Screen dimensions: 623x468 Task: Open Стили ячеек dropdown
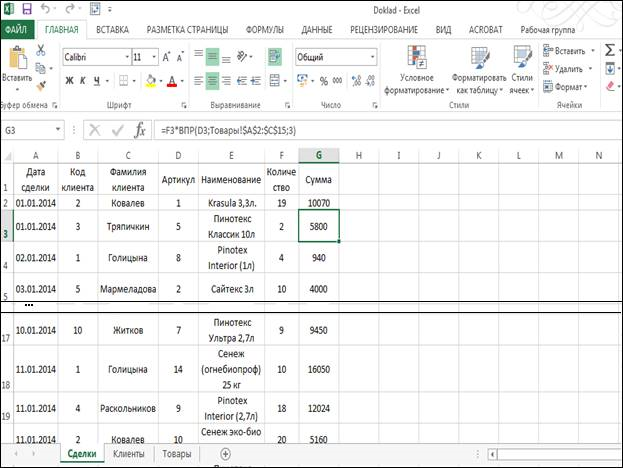(522, 70)
